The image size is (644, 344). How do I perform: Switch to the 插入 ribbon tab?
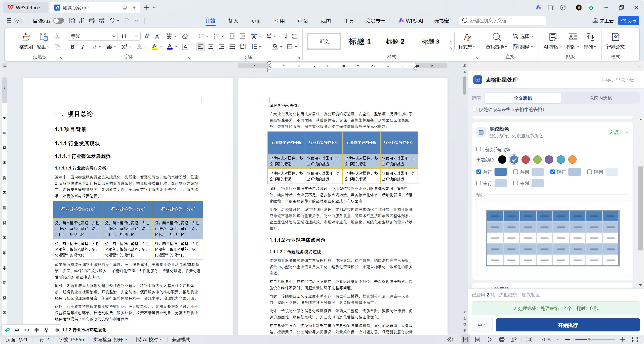233,21
